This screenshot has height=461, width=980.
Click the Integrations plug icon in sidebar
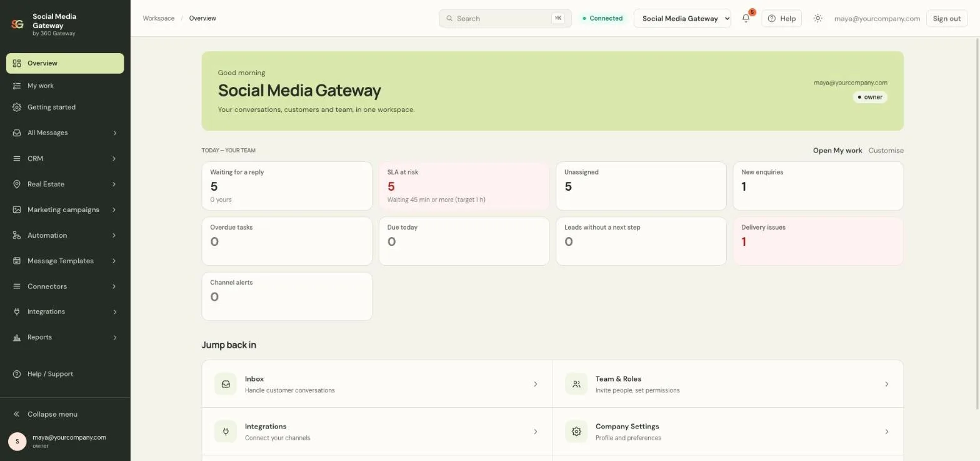coord(17,312)
